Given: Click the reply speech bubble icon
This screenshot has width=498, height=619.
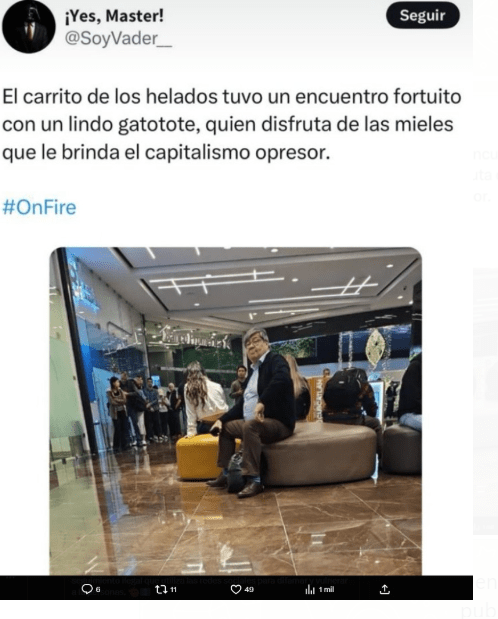Looking at the screenshot, I should click(86, 589).
